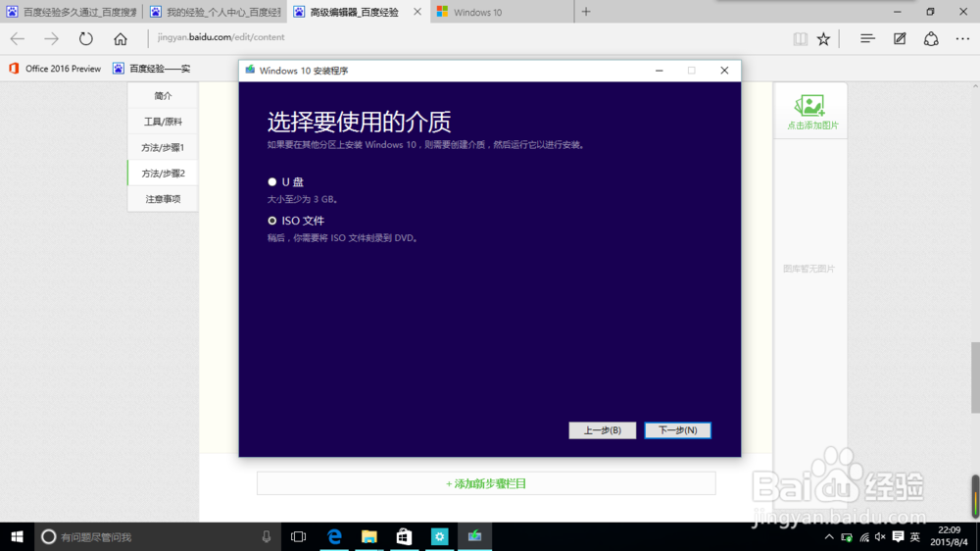Click 添加新步骤栏目 link
The width and height of the screenshot is (980, 551).
(x=486, y=483)
